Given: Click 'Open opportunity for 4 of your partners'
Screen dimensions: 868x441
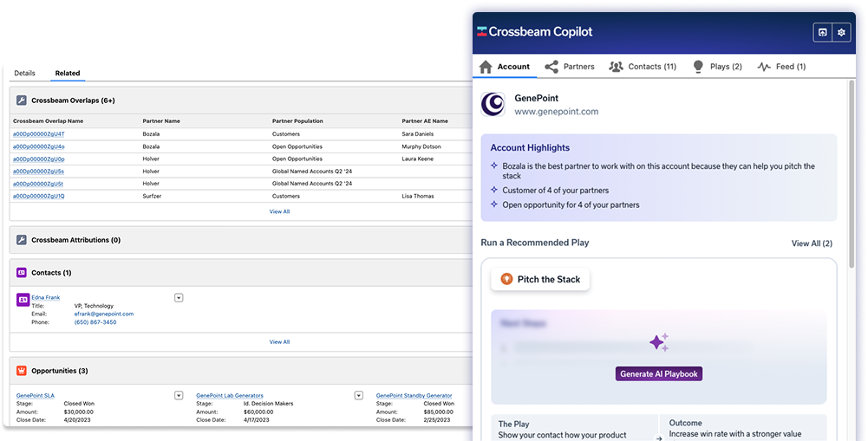Looking at the screenshot, I should 571,204.
